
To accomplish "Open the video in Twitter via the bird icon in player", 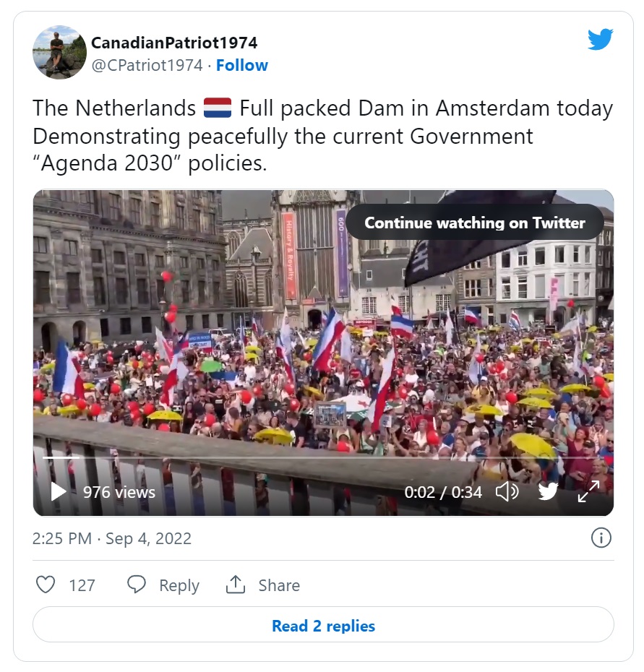I will click(549, 491).
